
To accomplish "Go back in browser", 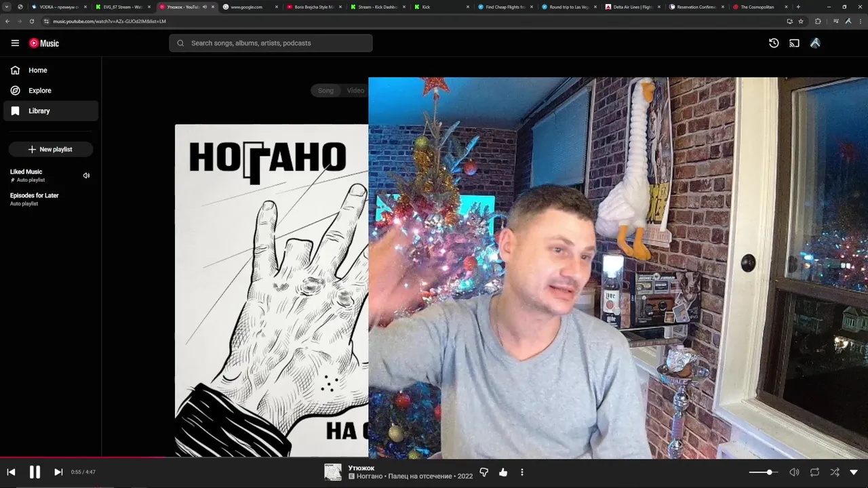I will pyautogui.click(x=7, y=21).
